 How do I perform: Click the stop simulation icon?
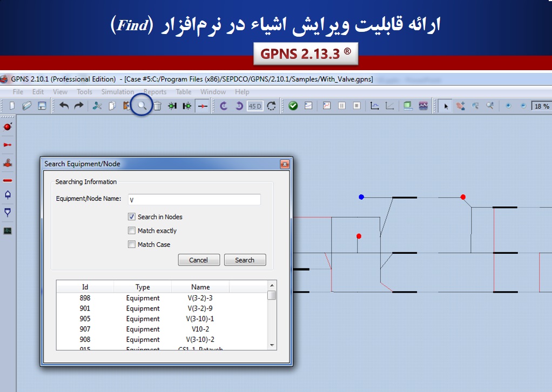[x=356, y=106]
